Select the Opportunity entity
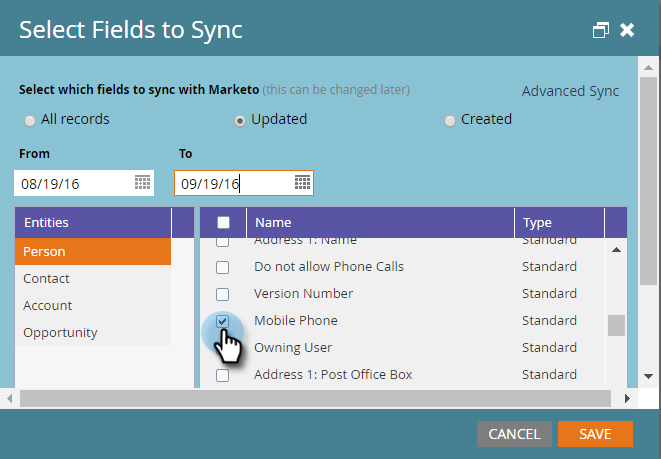 point(61,332)
